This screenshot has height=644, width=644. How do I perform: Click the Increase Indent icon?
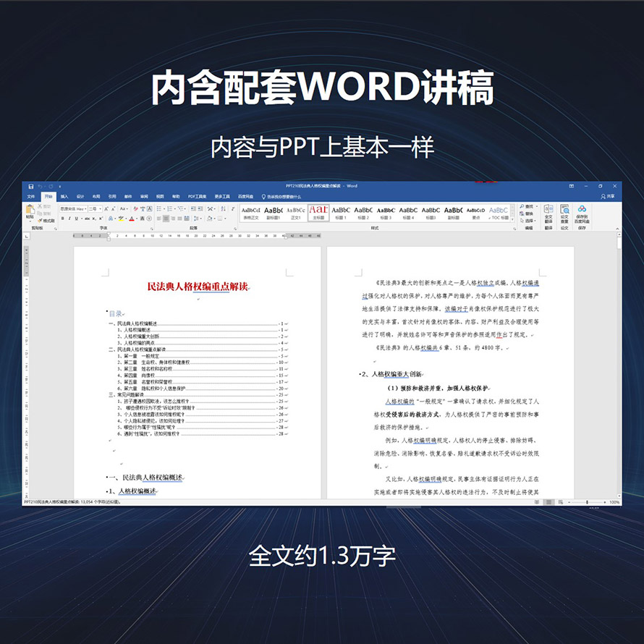tap(200, 209)
